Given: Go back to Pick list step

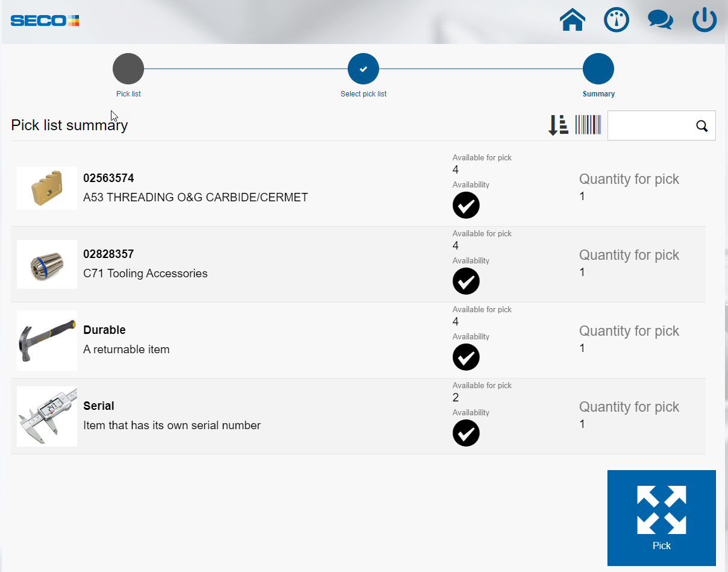Looking at the screenshot, I should (128, 69).
